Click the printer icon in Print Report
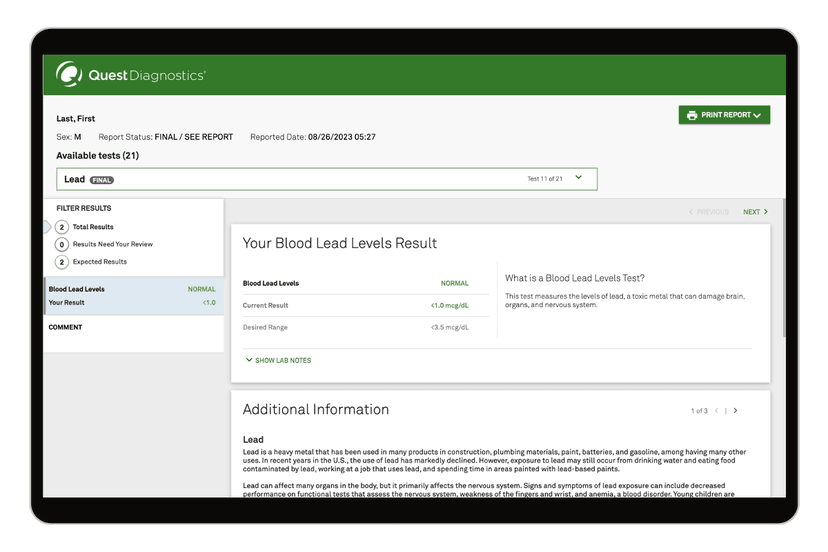Image resolution: width=828 pixels, height=552 pixels. 692,115
